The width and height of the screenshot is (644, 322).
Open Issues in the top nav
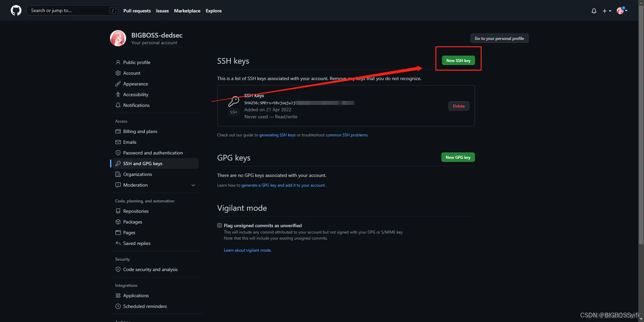[x=162, y=11]
